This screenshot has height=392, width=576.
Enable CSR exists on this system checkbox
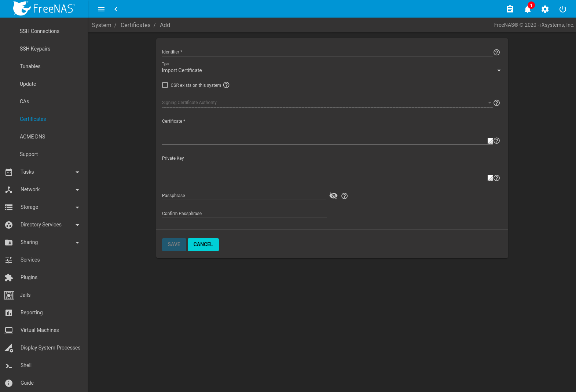[x=165, y=85]
